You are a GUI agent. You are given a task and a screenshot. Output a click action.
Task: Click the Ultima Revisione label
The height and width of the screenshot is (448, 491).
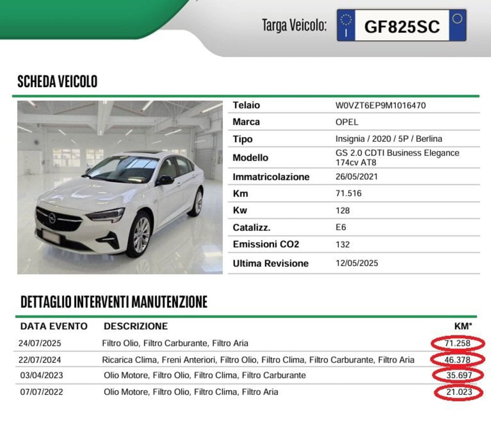(x=270, y=263)
